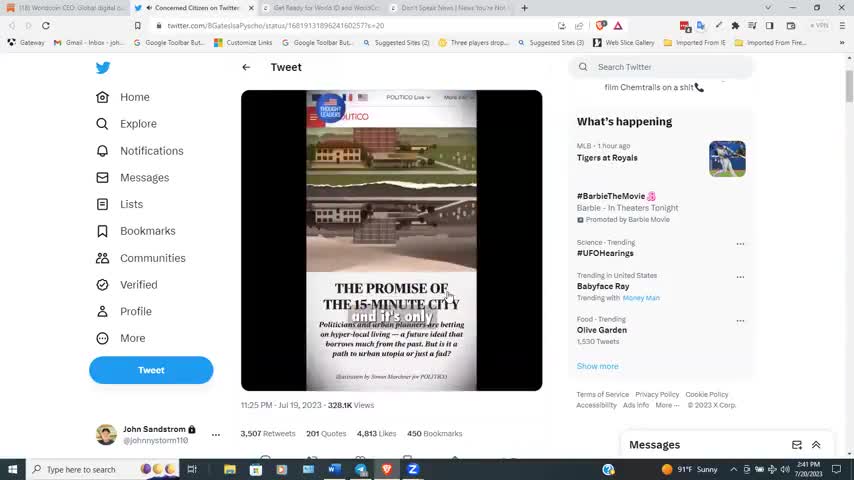Open Word from the taskbar
The width and height of the screenshot is (854, 480).
tap(334, 469)
